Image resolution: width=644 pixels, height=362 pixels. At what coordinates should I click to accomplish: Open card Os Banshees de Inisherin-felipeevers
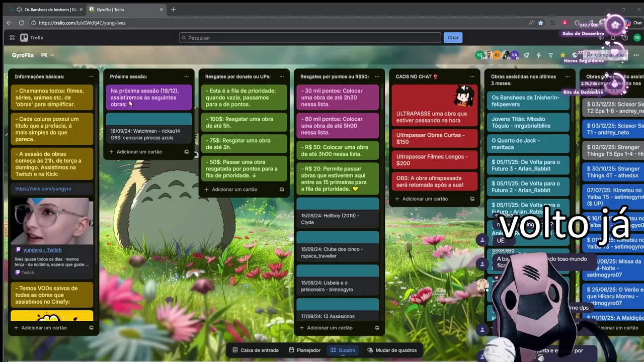click(x=528, y=101)
